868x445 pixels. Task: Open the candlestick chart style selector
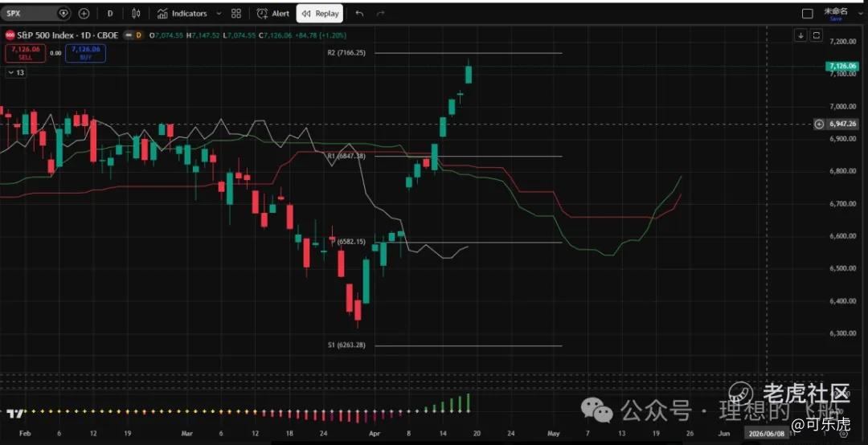(136, 14)
